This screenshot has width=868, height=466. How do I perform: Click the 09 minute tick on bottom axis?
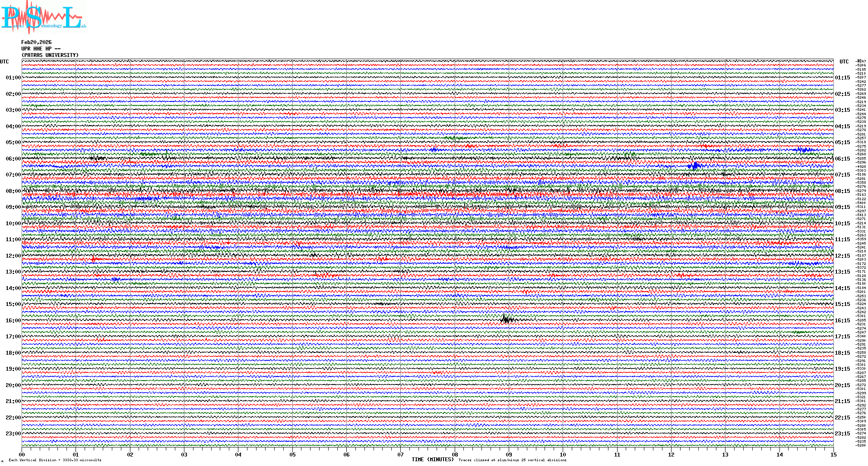click(x=509, y=455)
